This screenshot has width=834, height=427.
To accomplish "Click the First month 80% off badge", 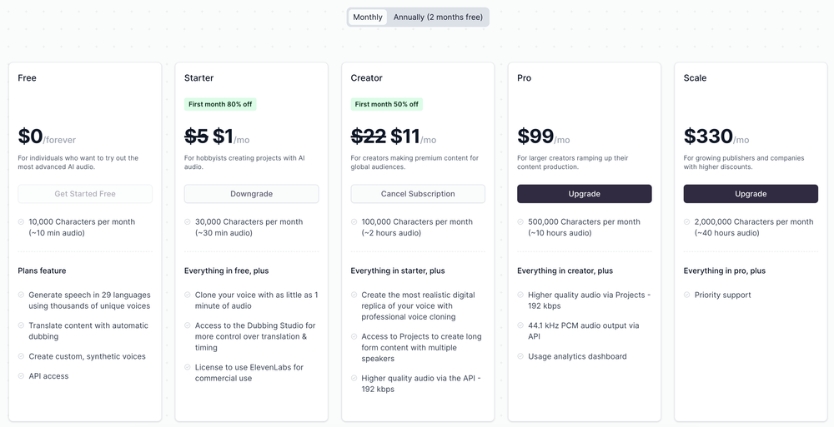I will pyautogui.click(x=220, y=104).
